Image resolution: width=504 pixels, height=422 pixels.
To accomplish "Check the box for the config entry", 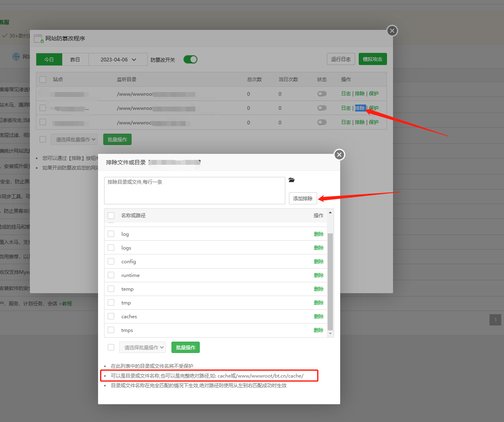I will click(x=111, y=262).
